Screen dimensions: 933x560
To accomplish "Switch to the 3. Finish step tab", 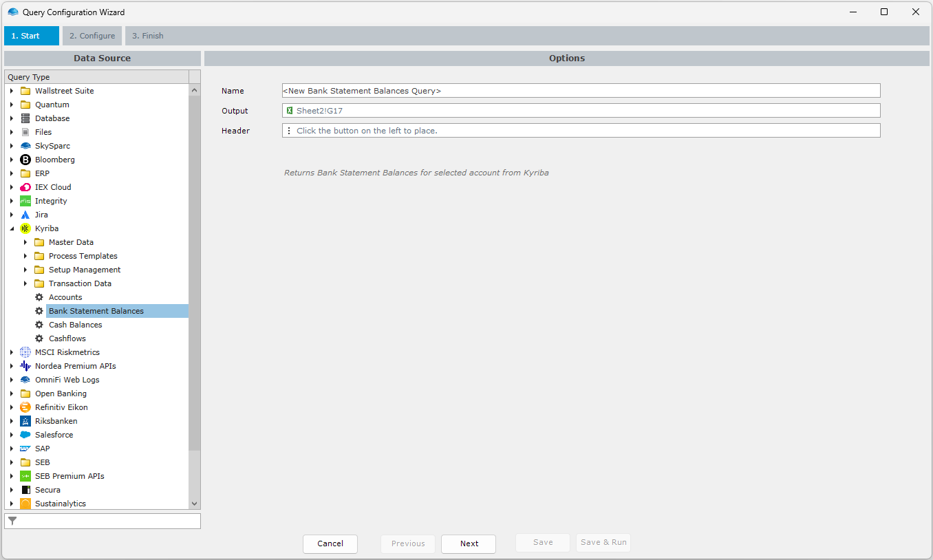I will [x=148, y=36].
